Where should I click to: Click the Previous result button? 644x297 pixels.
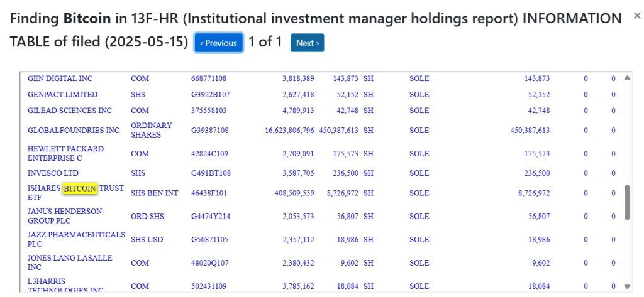coord(218,43)
